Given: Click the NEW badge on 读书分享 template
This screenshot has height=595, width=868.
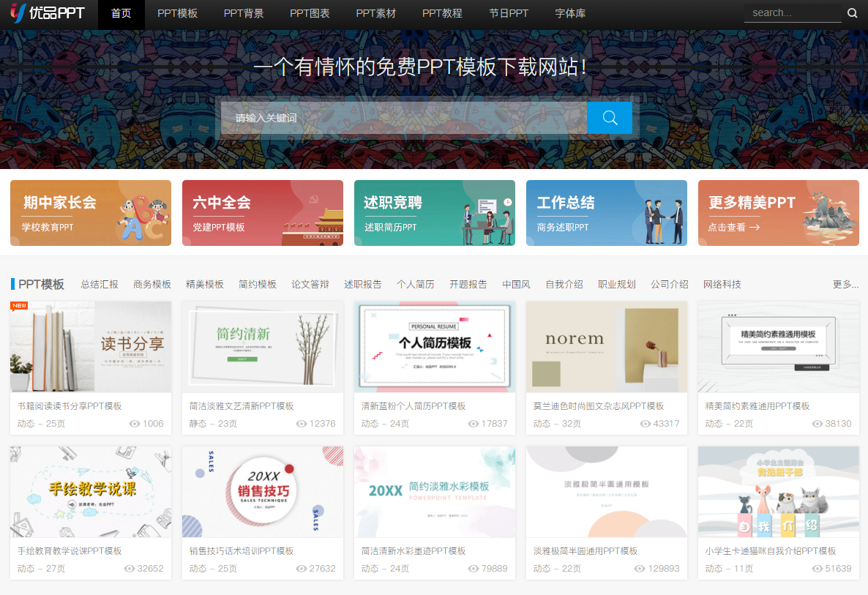Looking at the screenshot, I should tap(18, 306).
